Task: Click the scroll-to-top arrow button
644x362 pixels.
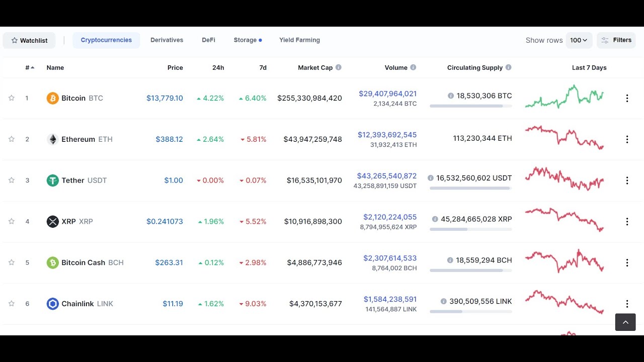Action: point(625,322)
